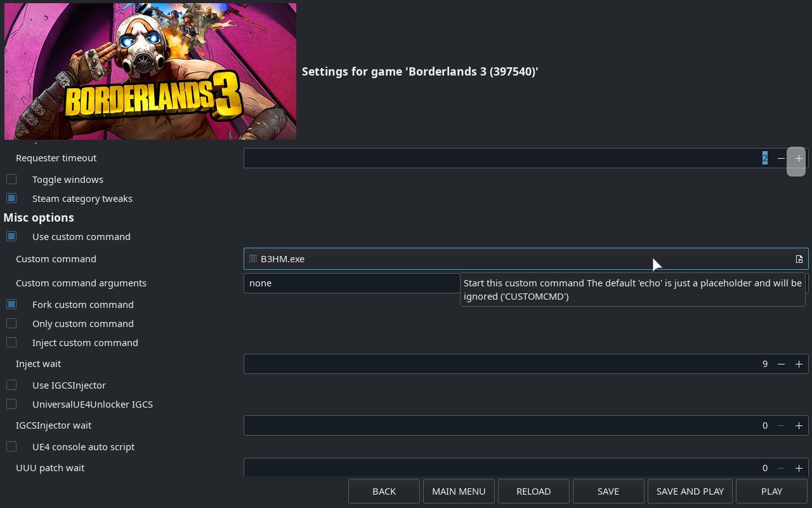Enable the Toggle windows checkbox
Screen dimensions: 812x508
[11, 179]
